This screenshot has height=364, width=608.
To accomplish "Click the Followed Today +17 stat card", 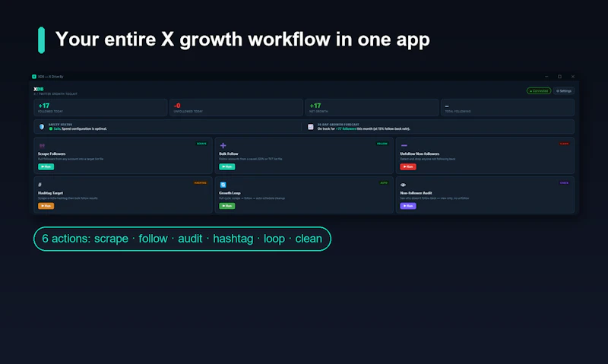I will (x=100, y=107).
